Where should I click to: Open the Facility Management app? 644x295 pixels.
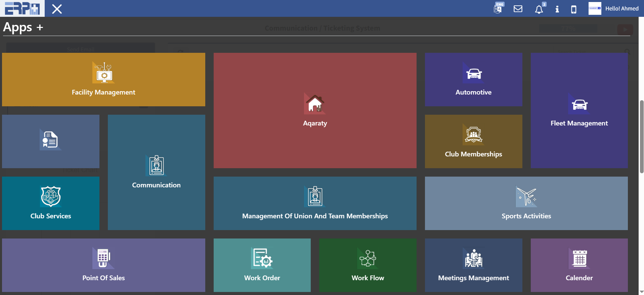point(103,79)
